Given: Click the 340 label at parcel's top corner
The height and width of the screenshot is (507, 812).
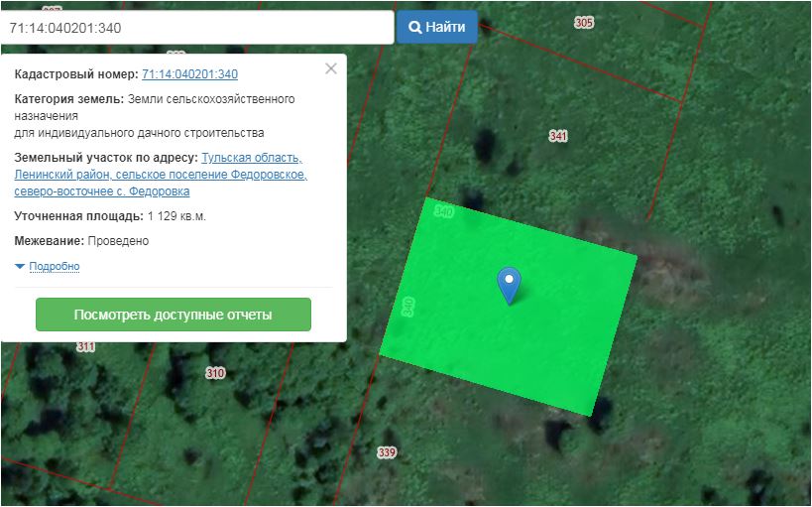Looking at the screenshot, I should point(444,211).
